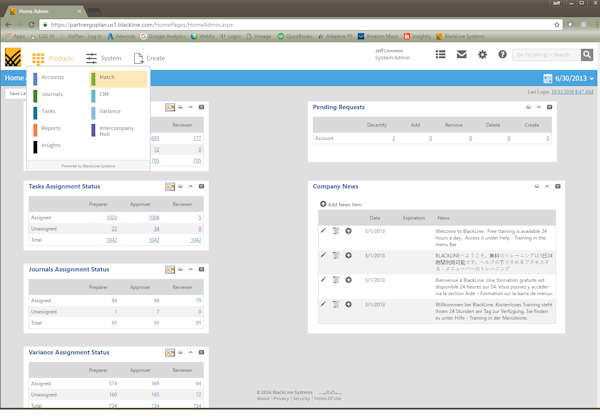This screenshot has width=600, height=418.
Task: Select Match from the Products menu
Action: [107, 77]
